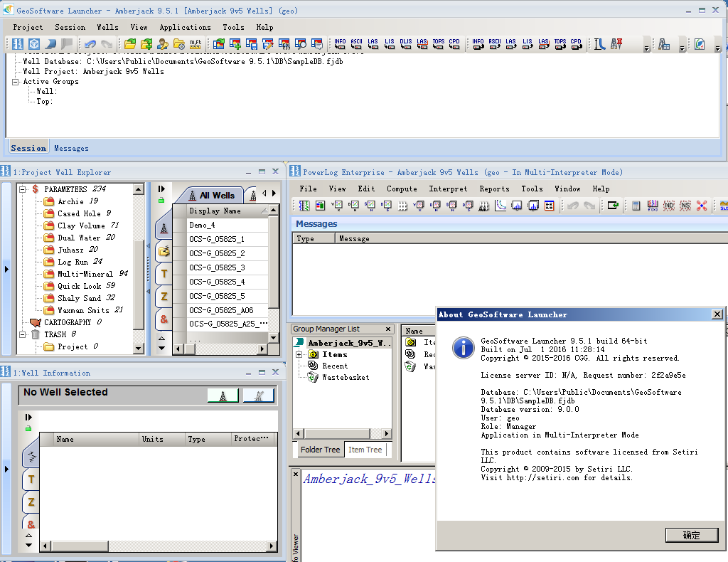Click the ASCII import icon in Launcher toolbar
The width and height of the screenshot is (728, 562).
356,44
